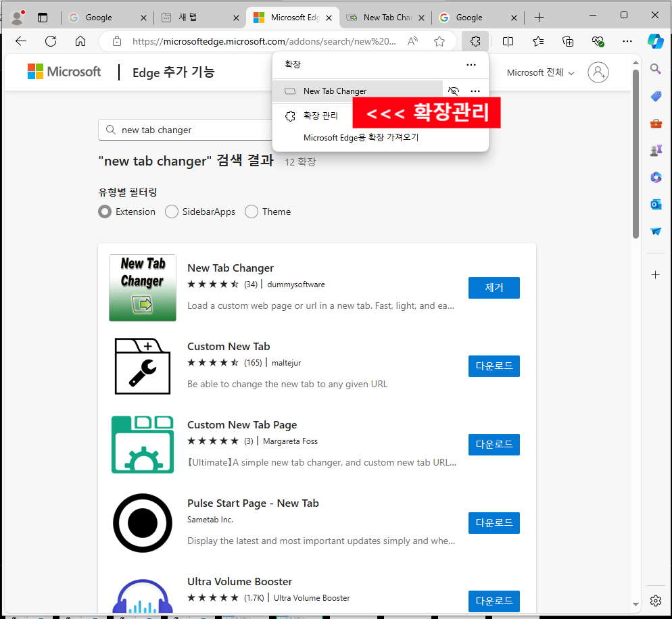Image resolution: width=672 pixels, height=619 pixels.
Task: Open the sidebar Drop paper plane icon
Action: pos(655,231)
